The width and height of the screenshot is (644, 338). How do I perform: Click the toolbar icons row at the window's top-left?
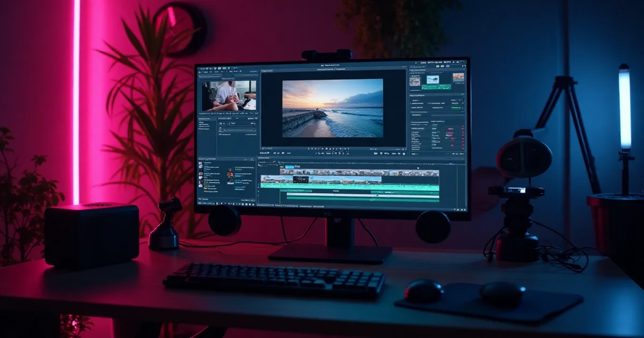(x=214, y=69)
